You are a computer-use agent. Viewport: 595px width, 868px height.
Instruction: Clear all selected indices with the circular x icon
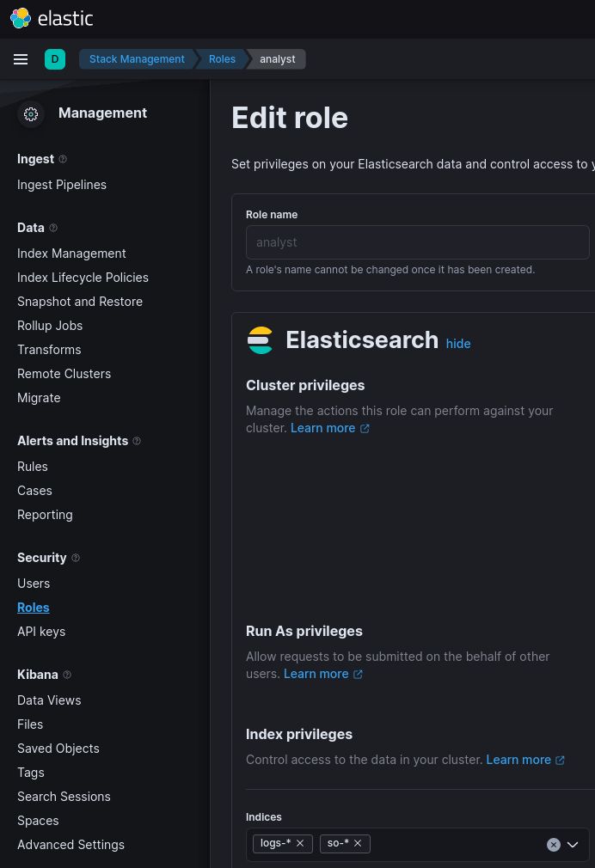pos(554,845)
